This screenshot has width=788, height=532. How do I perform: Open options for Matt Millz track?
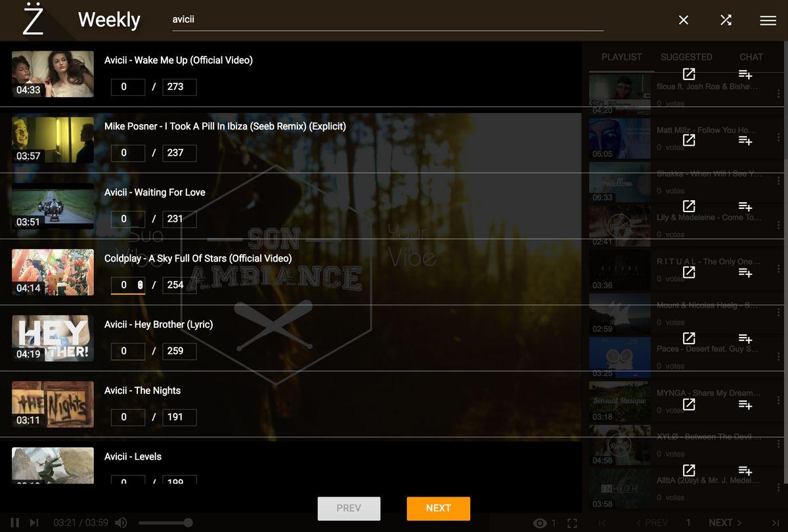(x=779, y=138)
